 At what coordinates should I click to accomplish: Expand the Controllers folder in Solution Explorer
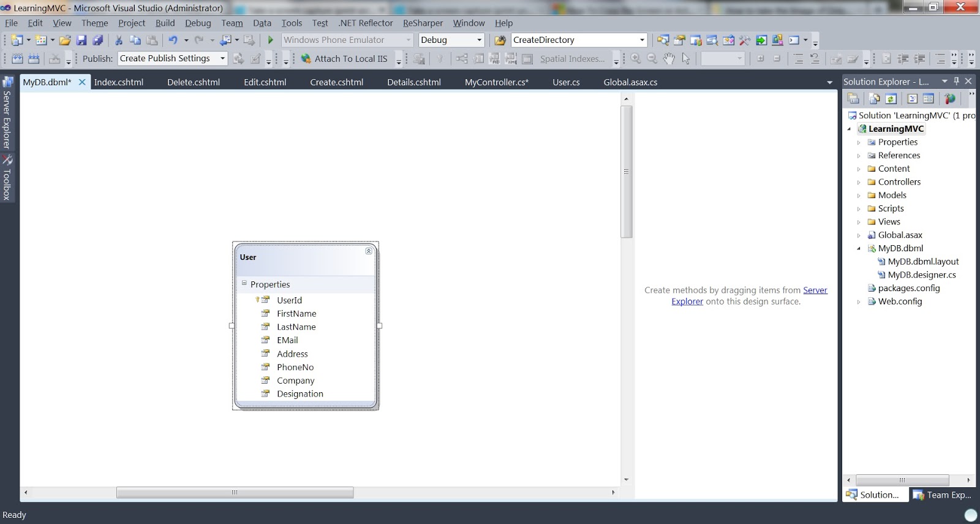point(858,183)
